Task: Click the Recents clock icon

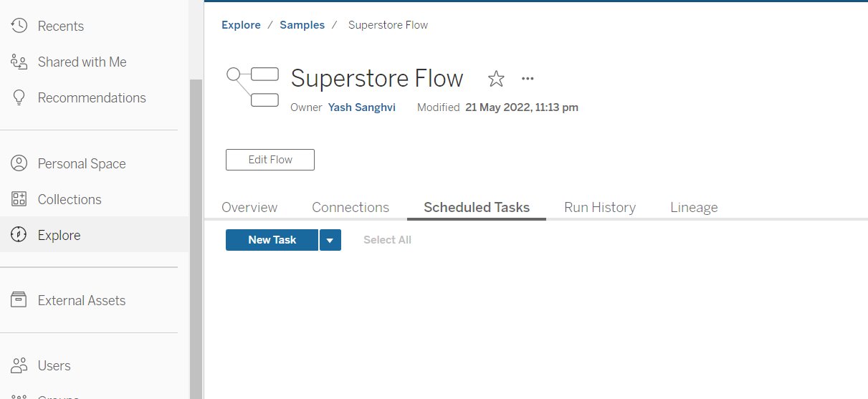Action: [19, 26]
